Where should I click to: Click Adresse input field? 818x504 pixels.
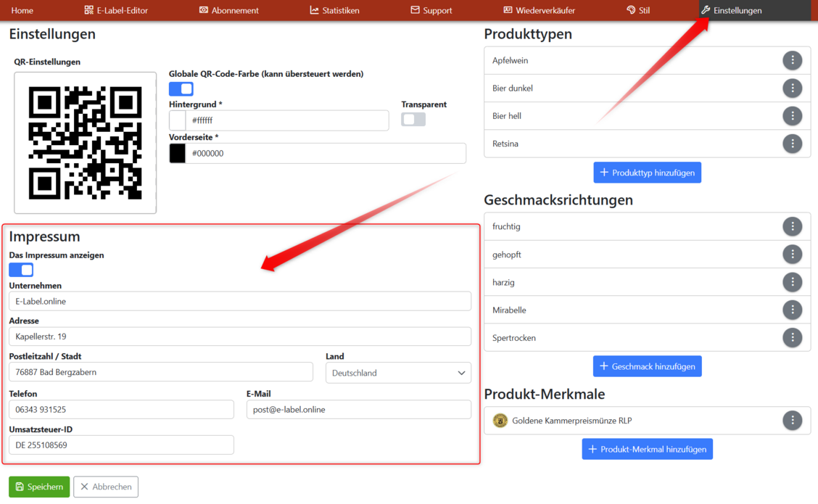tap(240, 336)
